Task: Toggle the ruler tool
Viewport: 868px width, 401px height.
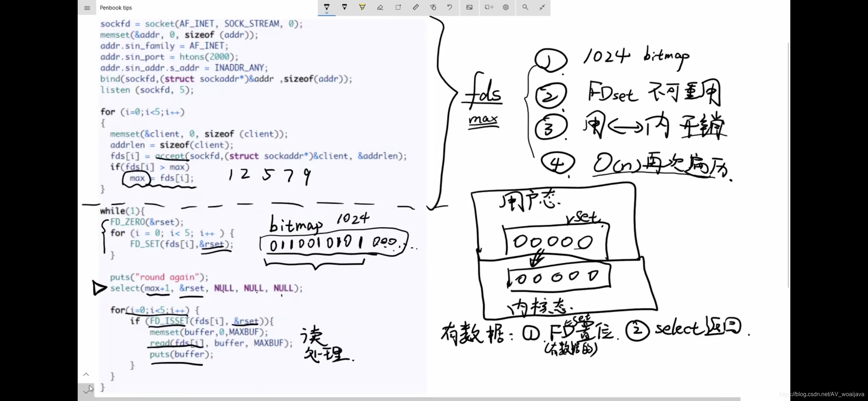Action: click(415, 7)
